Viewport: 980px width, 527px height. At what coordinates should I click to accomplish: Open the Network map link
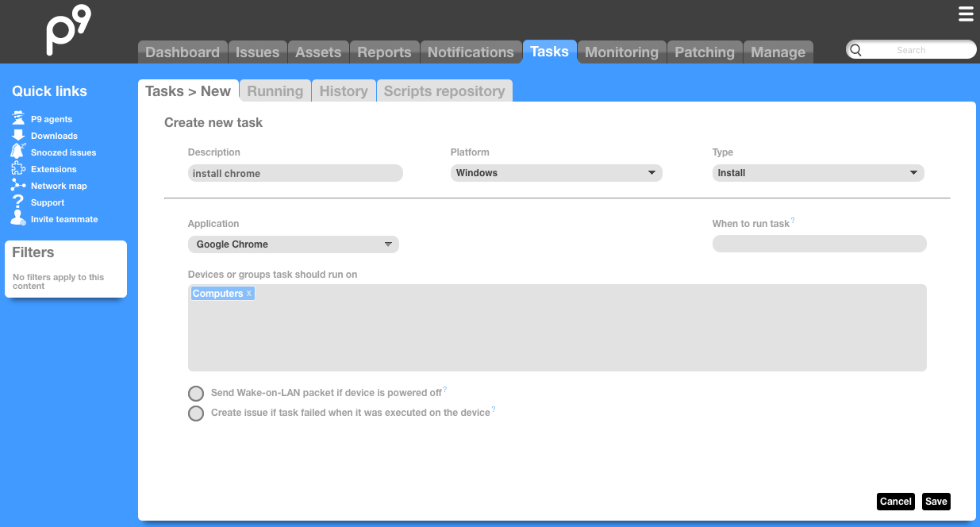(59, 186)
